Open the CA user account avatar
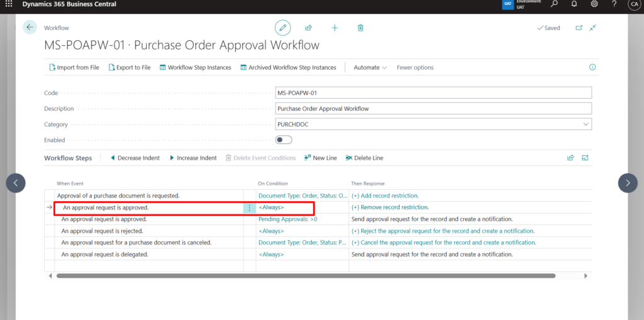Image resolution: width=644 pixels, height=320 pixels. tap(634, 4)
